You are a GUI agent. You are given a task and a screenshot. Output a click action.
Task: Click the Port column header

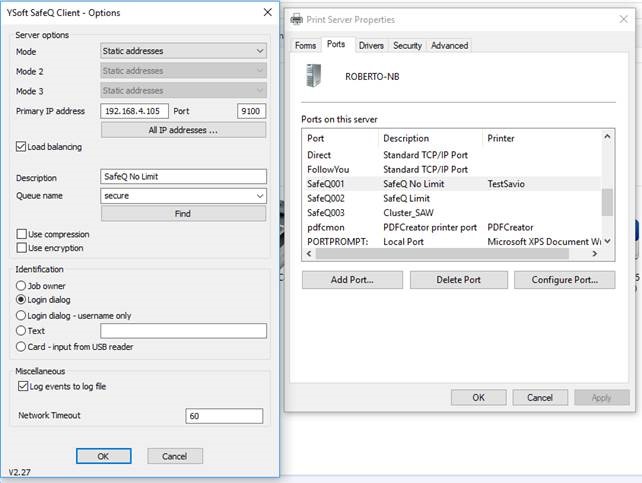pyautogui.click(x=341, y=138)
